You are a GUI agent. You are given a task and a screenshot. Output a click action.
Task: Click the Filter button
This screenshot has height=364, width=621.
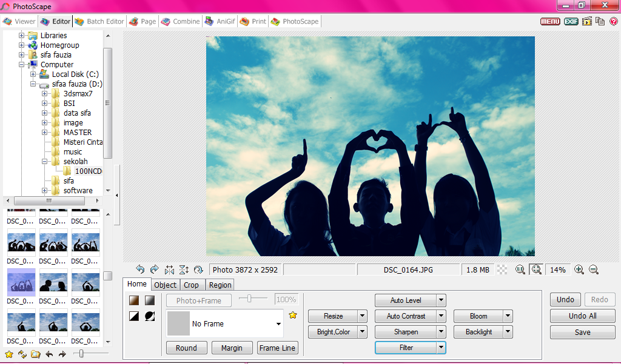(406, 348)
